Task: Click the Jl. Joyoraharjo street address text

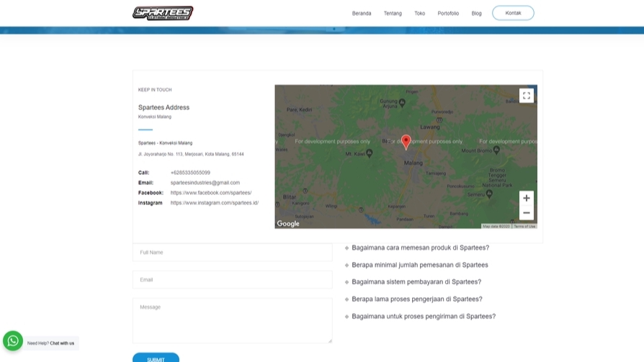Action: [191, 154]
